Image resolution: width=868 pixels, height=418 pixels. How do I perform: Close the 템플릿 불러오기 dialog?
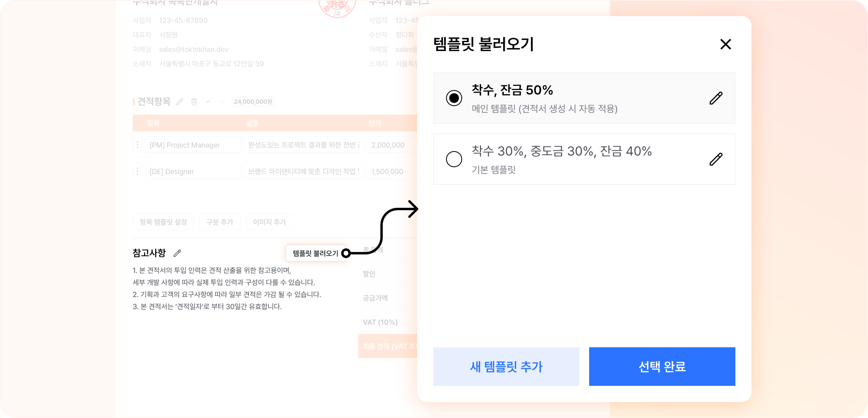click(x=725, y=44)
